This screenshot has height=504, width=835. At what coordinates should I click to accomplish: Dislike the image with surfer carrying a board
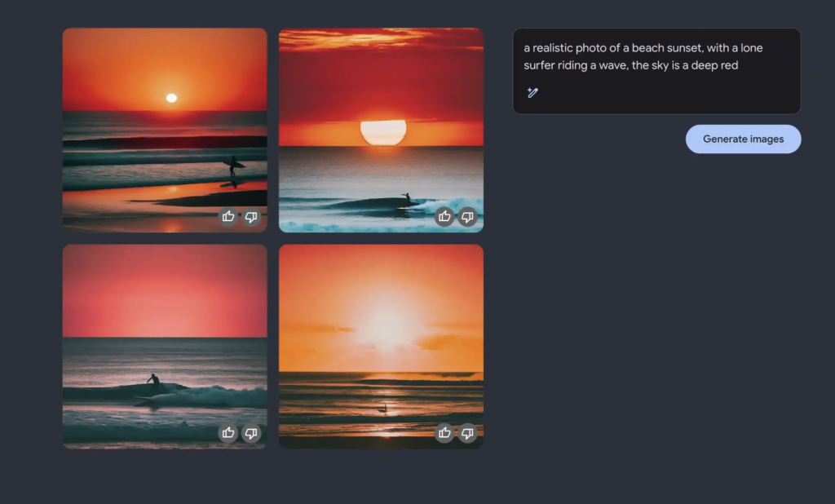click(x=251, y=216)
